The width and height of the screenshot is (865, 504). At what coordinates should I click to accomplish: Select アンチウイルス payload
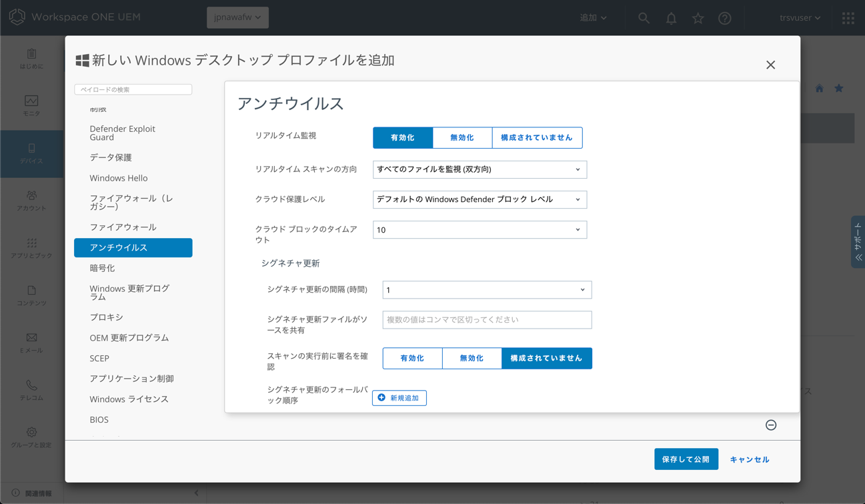tap(133, 247)
